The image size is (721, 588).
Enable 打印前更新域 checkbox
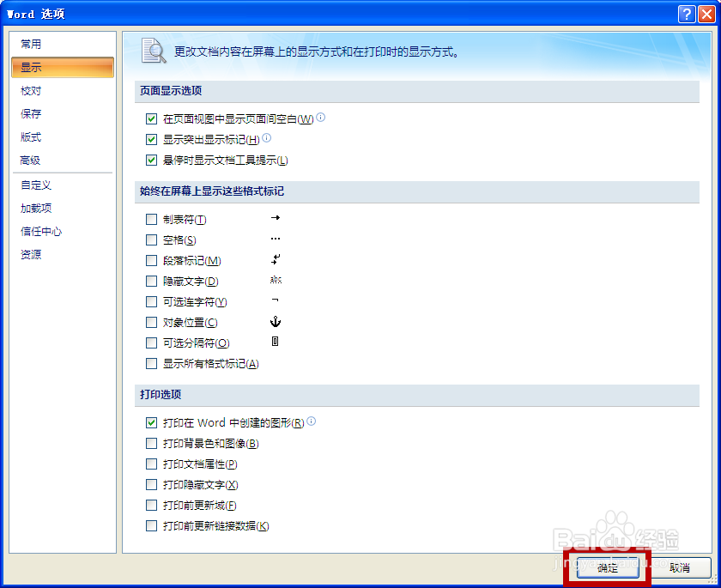[x=151, y=506]
